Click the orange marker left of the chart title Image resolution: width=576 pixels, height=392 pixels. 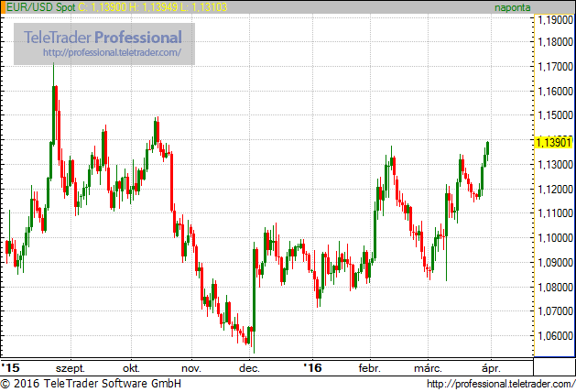[x=4, y=7]
